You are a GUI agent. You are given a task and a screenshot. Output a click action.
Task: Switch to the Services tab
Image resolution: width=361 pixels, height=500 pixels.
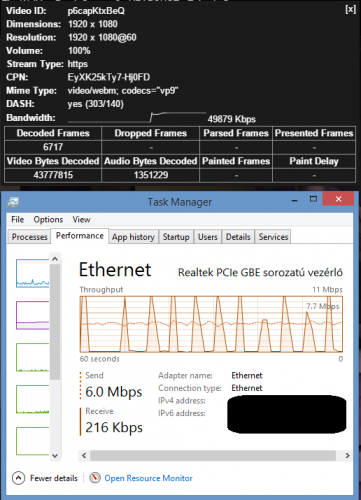(x=273, y=237)
